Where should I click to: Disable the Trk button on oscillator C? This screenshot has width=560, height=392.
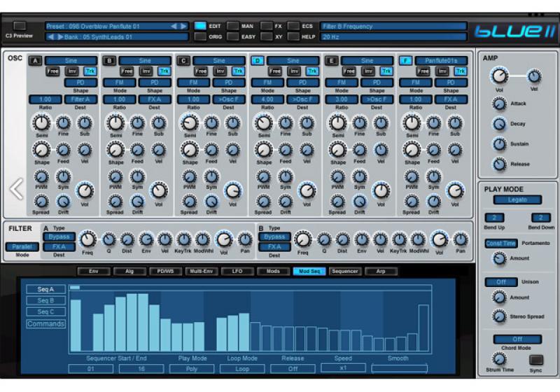click(238, 71)
